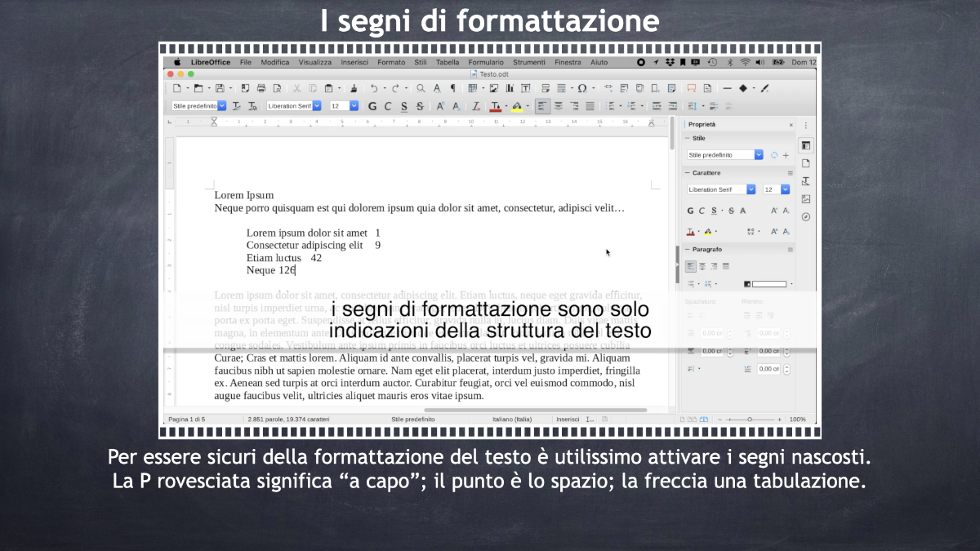Collapse the Paragrafo section in sidebar
Viewport: 980px width, 551px height.
click(686, 249)
